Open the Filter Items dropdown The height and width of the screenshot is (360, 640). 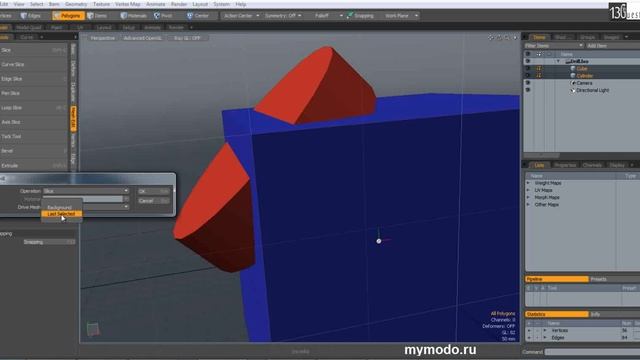coord(553,46)
